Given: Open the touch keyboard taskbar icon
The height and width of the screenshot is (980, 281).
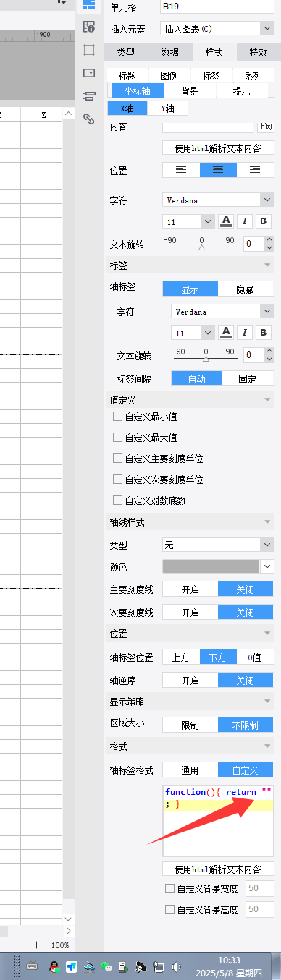Looking at the screenshot, I should point(33,966).
